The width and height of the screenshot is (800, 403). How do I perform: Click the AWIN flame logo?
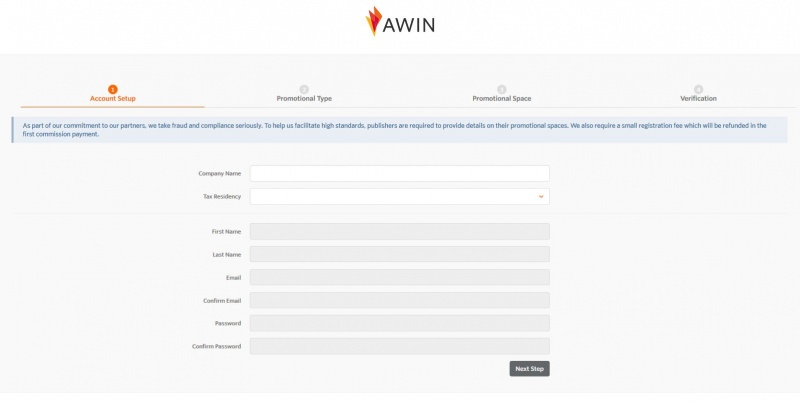(x=374, y=21)
